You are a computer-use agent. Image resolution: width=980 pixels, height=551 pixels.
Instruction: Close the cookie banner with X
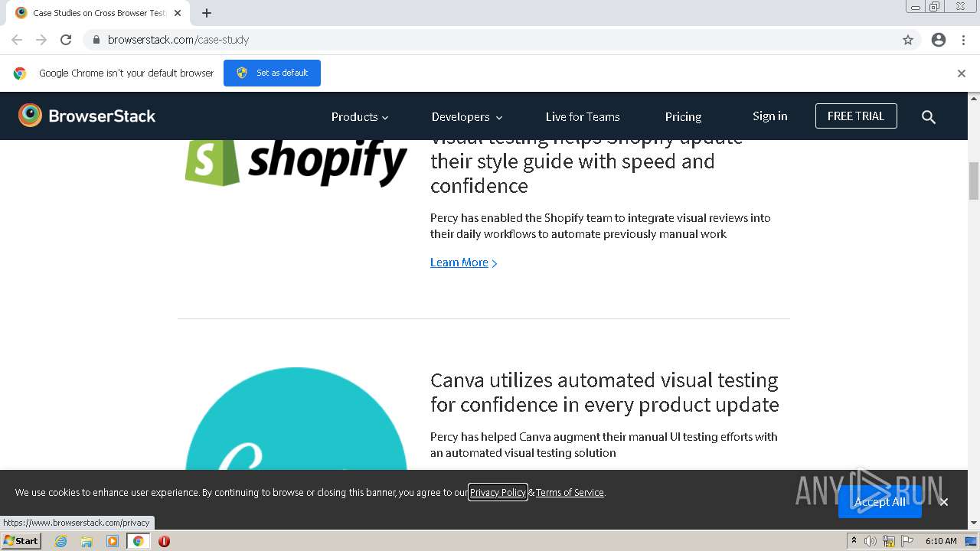[944, 502]
